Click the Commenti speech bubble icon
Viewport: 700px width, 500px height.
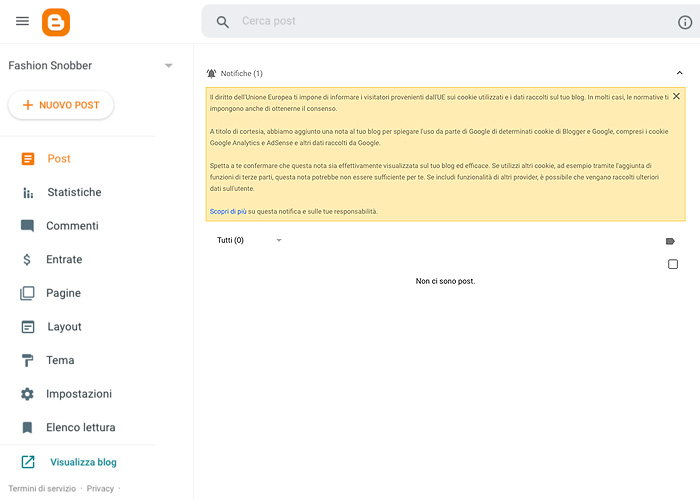27,226
